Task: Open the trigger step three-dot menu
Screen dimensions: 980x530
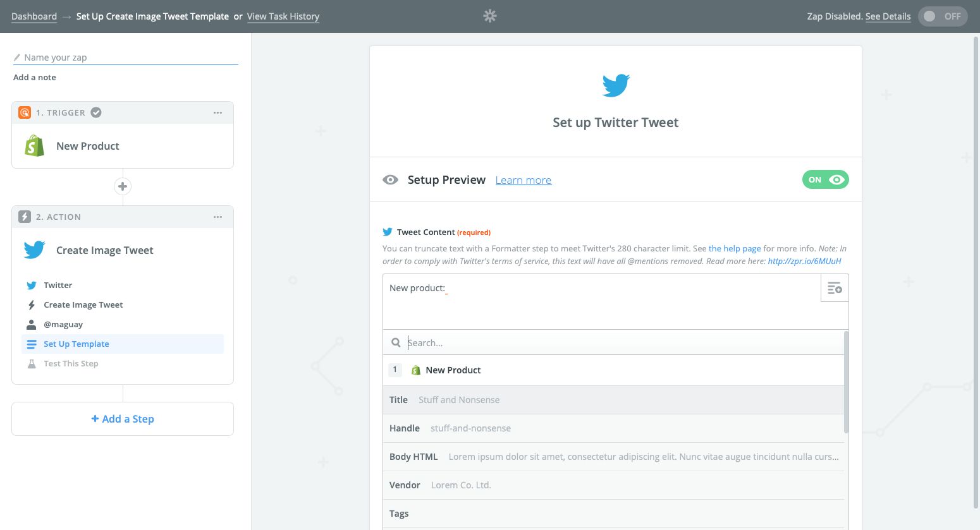Action: (x=217, y=112)
